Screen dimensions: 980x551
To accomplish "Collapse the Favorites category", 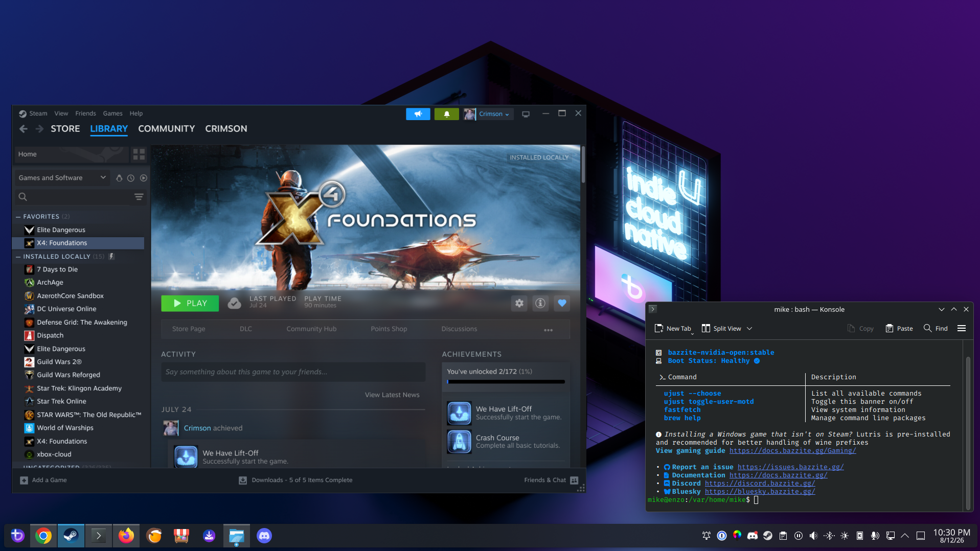I will (18, 217).
